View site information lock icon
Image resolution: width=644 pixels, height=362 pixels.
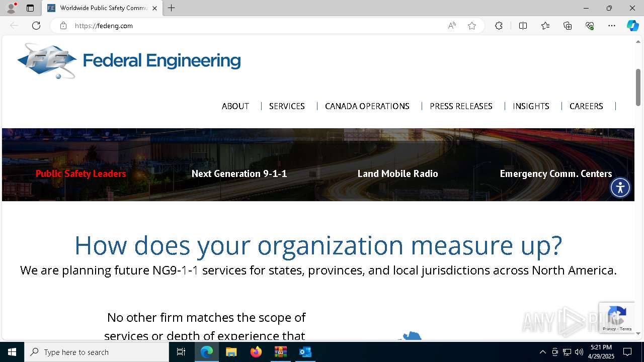[x=63, y=26]
